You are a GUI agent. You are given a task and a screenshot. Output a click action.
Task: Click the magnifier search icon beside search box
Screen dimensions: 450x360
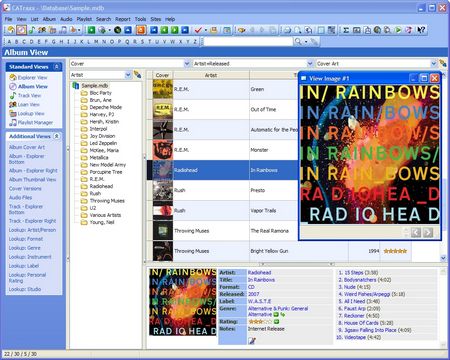pyautogui.click(x=298, y=41)
